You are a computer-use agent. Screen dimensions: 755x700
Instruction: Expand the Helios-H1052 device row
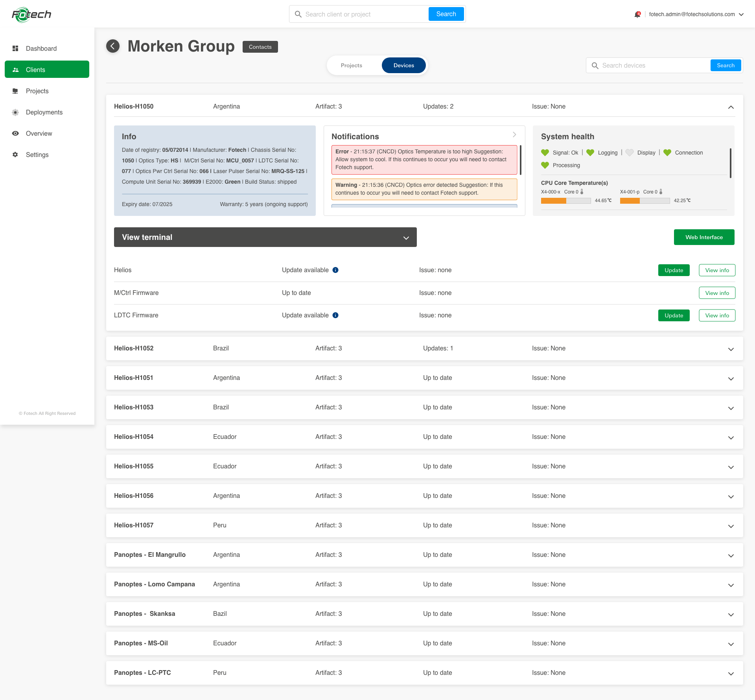[x=731, y=349]
